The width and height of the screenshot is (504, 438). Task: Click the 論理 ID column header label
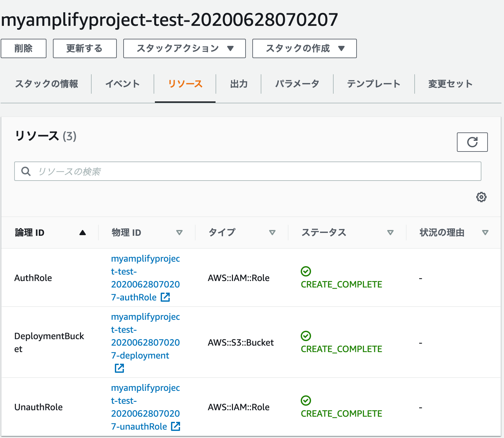30,233
